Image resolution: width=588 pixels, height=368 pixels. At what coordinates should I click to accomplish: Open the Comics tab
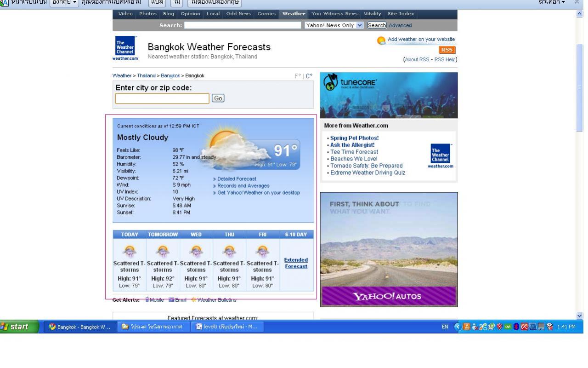(266, 14)
